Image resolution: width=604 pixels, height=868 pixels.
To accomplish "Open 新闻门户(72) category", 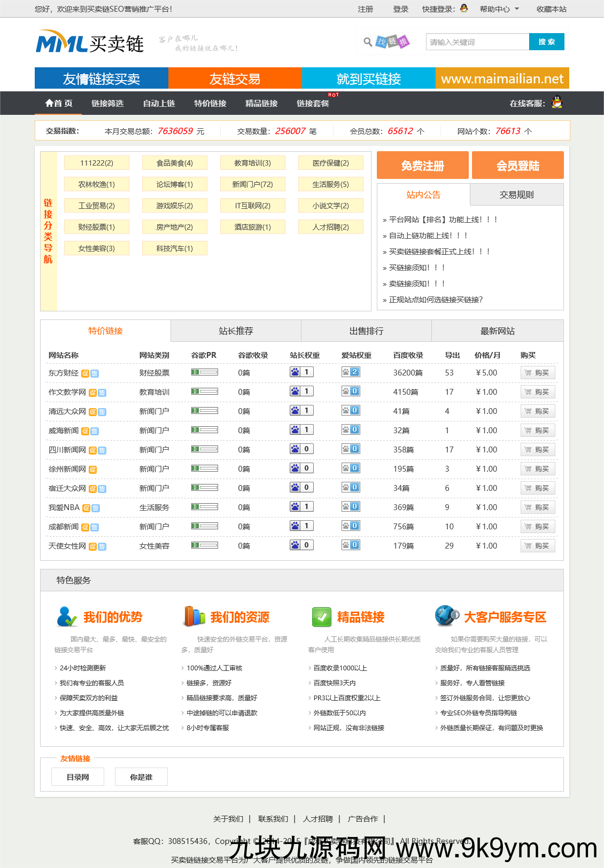I will (253, 184).
